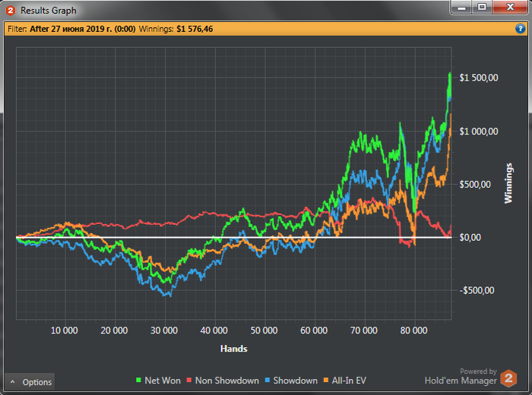Click the All-In EV orange legend swatch
Viewport: 532px width, 395px height.
(326, 381)
